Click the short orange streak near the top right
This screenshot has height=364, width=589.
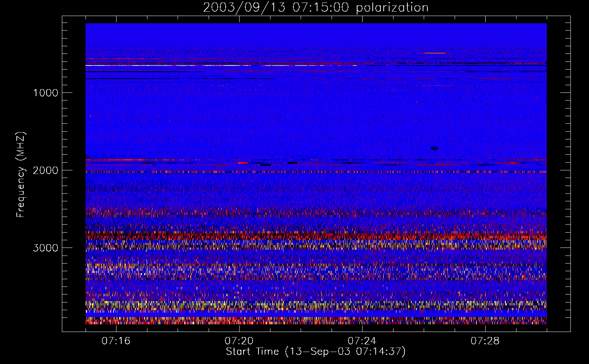434,53
